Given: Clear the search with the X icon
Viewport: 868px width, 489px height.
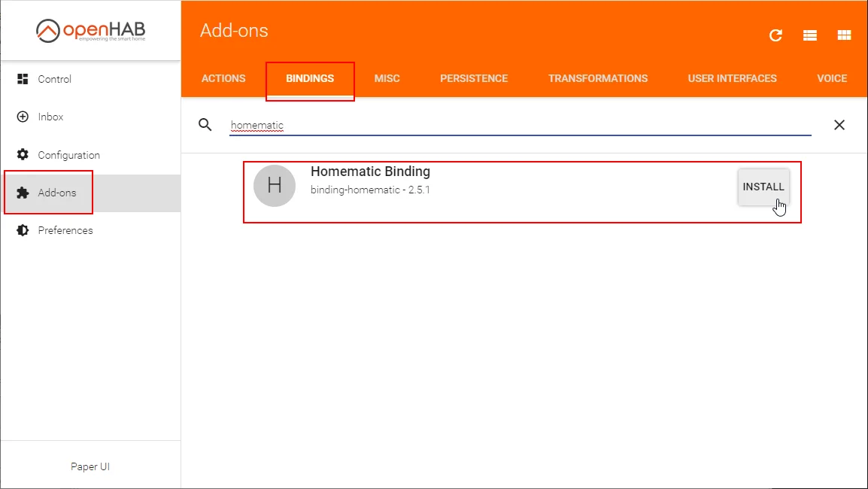Looking at the screenshot, I should coord(839,125).
